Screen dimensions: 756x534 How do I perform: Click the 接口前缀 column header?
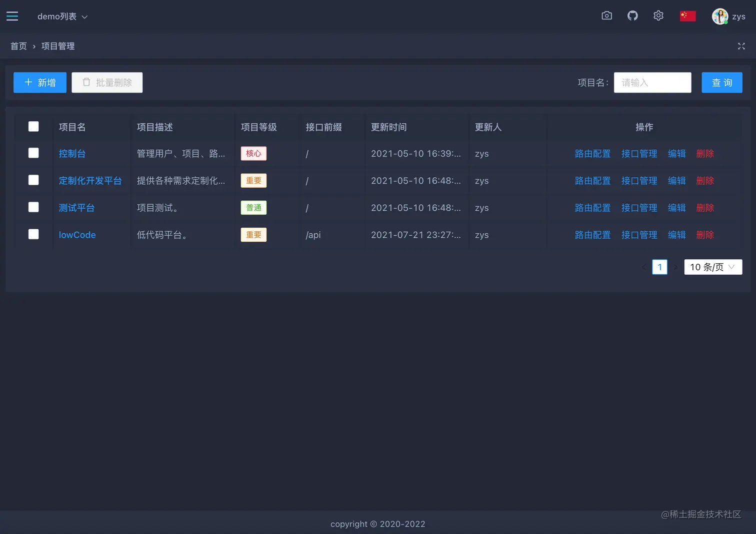(x=324, y=127)
